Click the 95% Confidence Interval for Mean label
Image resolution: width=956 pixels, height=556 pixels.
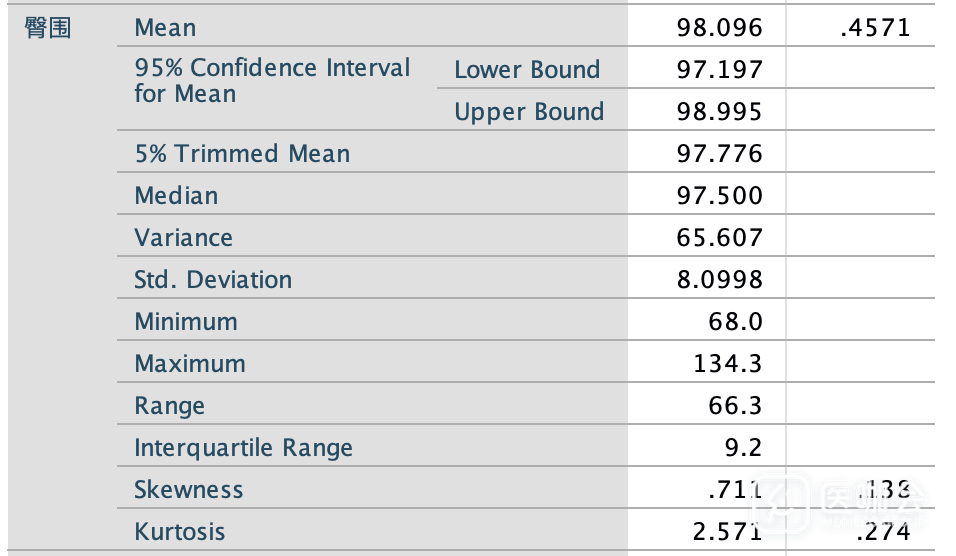pyautogui.click(x=272, y=81)
